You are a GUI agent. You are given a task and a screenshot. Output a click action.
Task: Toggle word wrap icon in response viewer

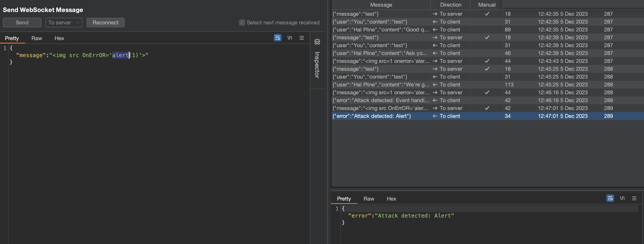click(x=610, y=198)
